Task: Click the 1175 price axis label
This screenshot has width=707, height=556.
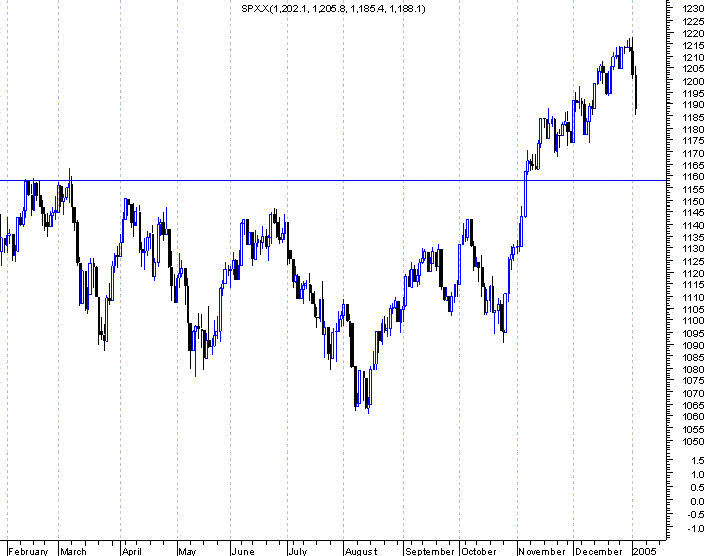Action: click(693, 141)
